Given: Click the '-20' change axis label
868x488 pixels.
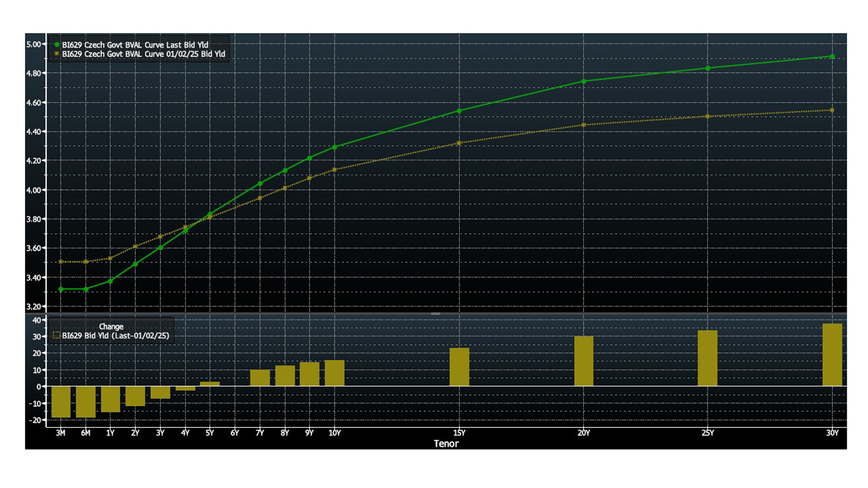Looking at the screenshot, I should pyautogui.click(x=35, y=420).
